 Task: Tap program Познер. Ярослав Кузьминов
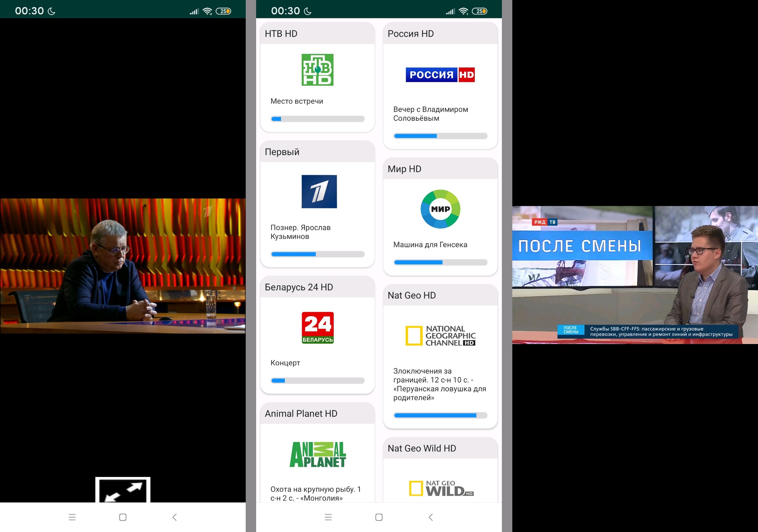pos(300,232)
